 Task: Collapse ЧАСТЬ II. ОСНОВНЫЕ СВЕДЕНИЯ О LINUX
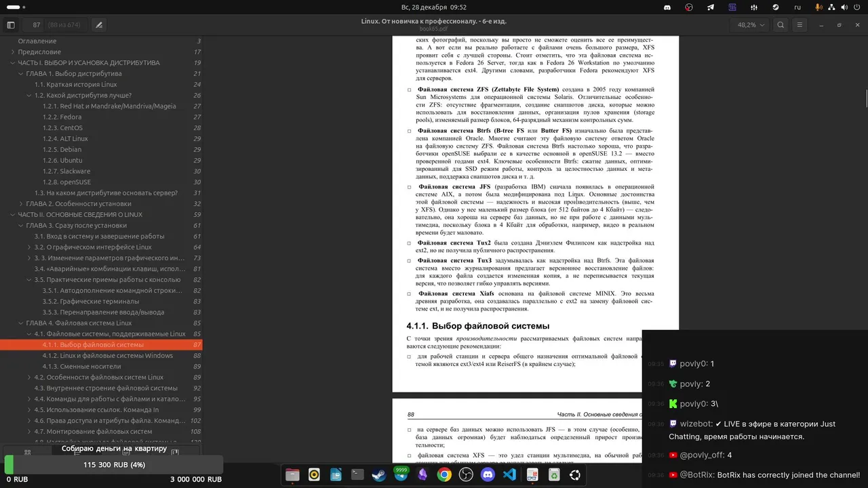(12, 215)
